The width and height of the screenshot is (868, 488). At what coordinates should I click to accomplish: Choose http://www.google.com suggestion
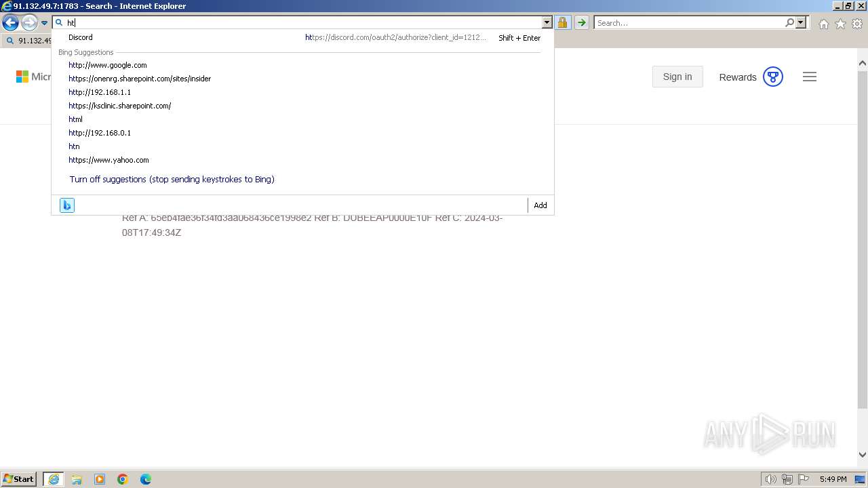pos(107,65)
